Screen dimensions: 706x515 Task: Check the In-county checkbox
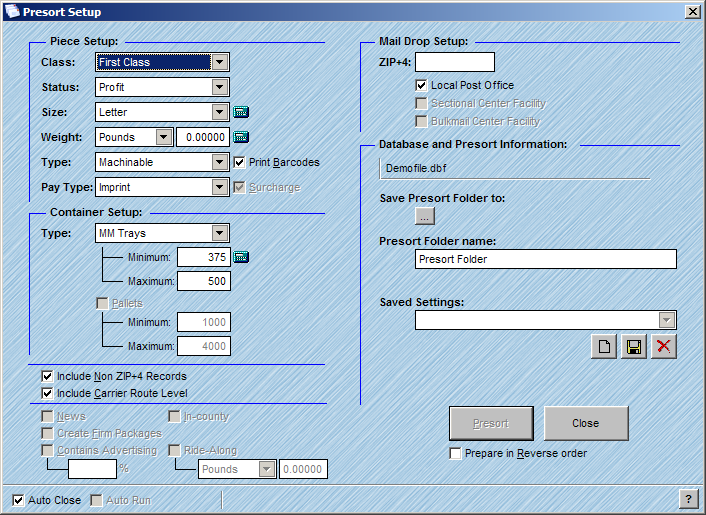[174, 416]
